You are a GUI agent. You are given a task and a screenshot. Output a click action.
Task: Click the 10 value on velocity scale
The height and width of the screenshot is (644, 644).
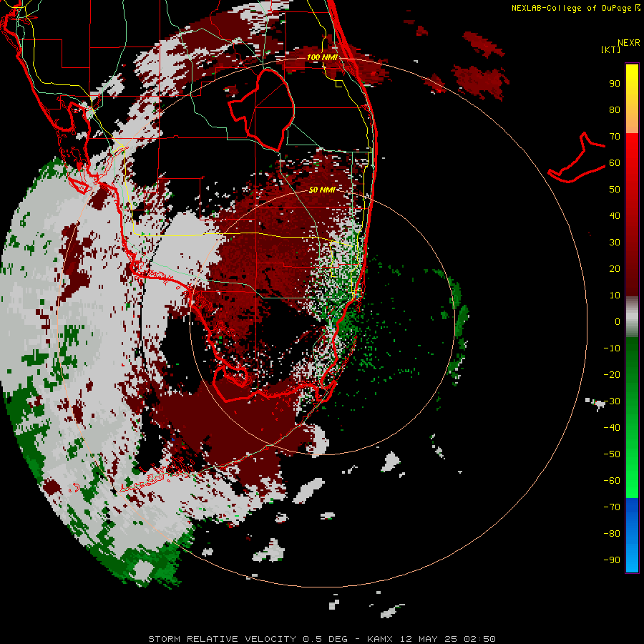615,296
